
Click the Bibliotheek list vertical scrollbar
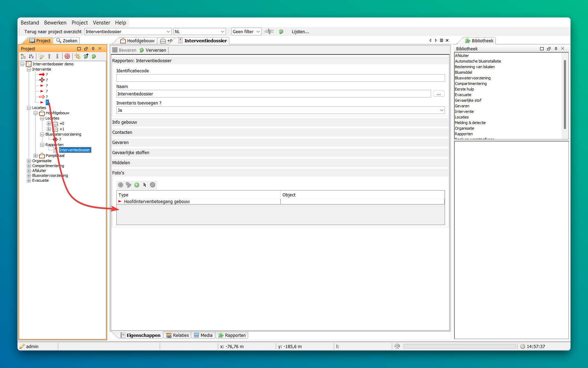[565, 94]
